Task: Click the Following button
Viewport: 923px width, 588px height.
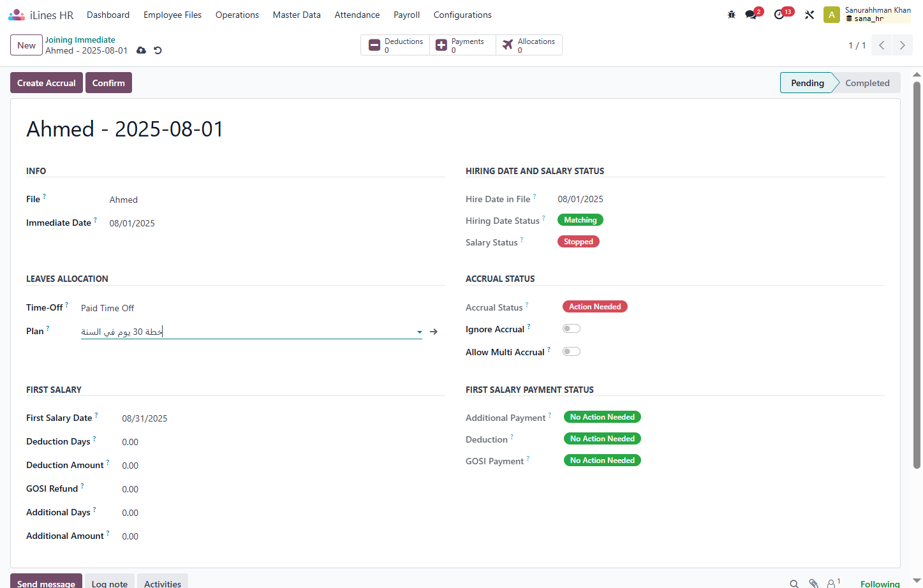Action: click(880, 584)
